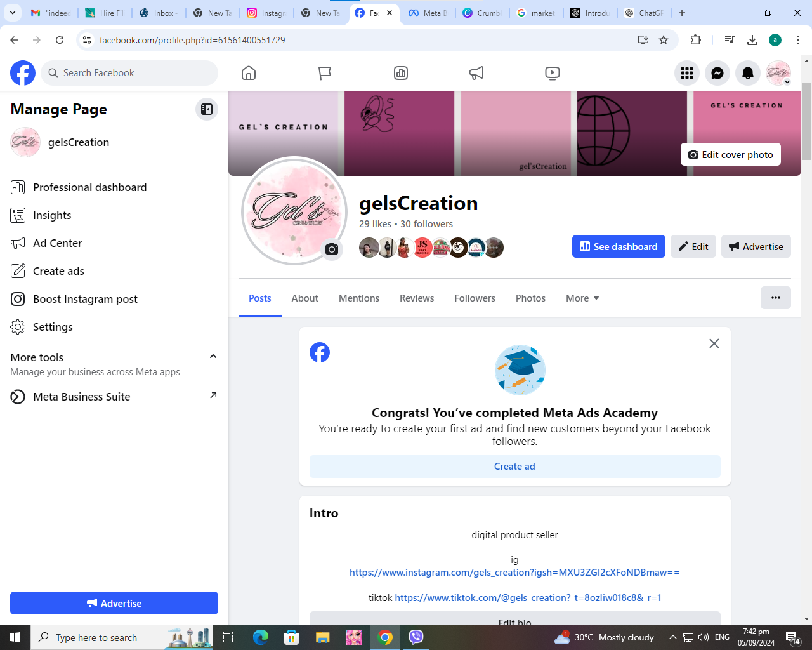812x650 pixels.
Task: Switch to the Photos tab
Action: pos(530,298)
